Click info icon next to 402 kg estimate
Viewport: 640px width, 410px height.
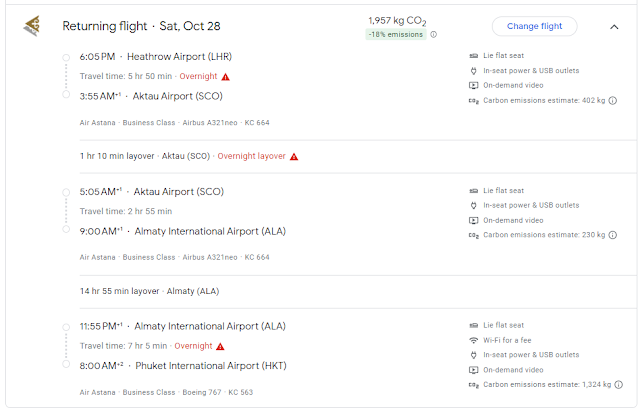612,100
